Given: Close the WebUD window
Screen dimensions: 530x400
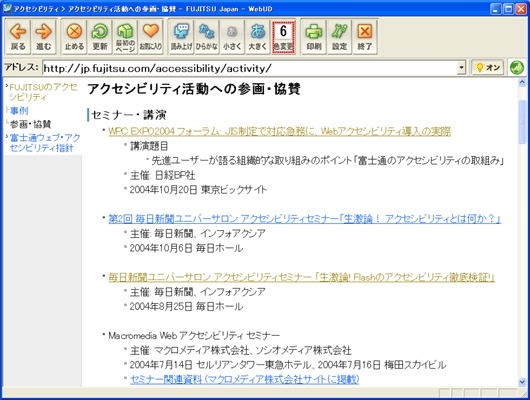Looking at the screenshot, I should (521, 9).
